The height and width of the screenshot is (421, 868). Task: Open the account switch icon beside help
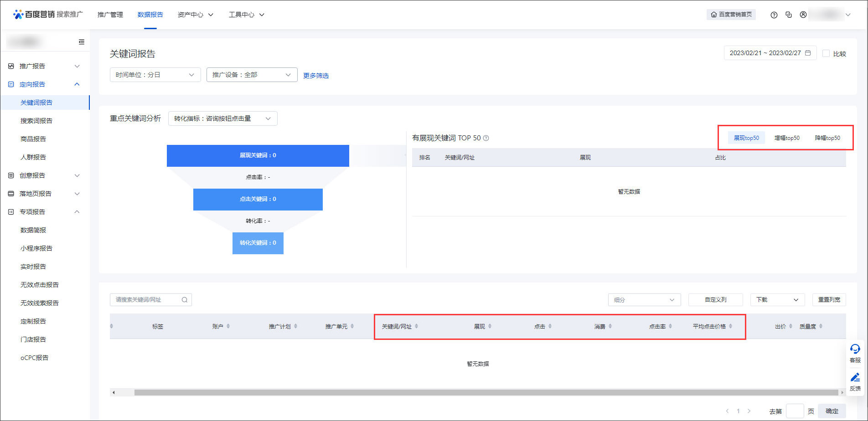click(788, 15)
